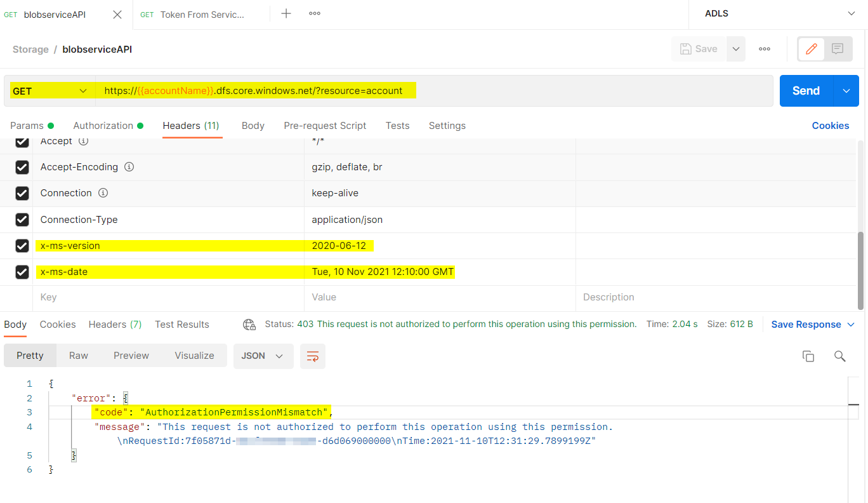Toggle line wrap icon

pyautogui.click(x=312, y=356)
